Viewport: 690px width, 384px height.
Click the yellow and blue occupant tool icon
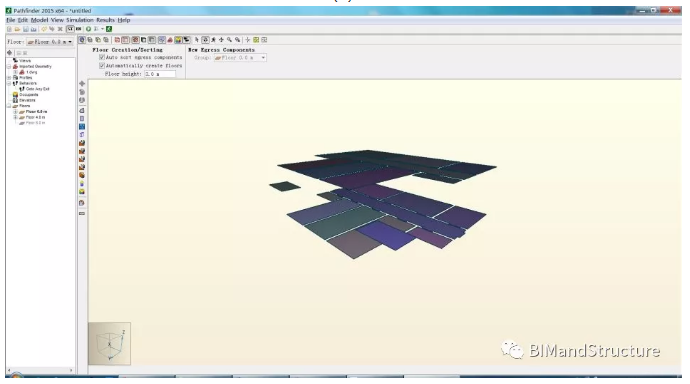click(82, 183)
